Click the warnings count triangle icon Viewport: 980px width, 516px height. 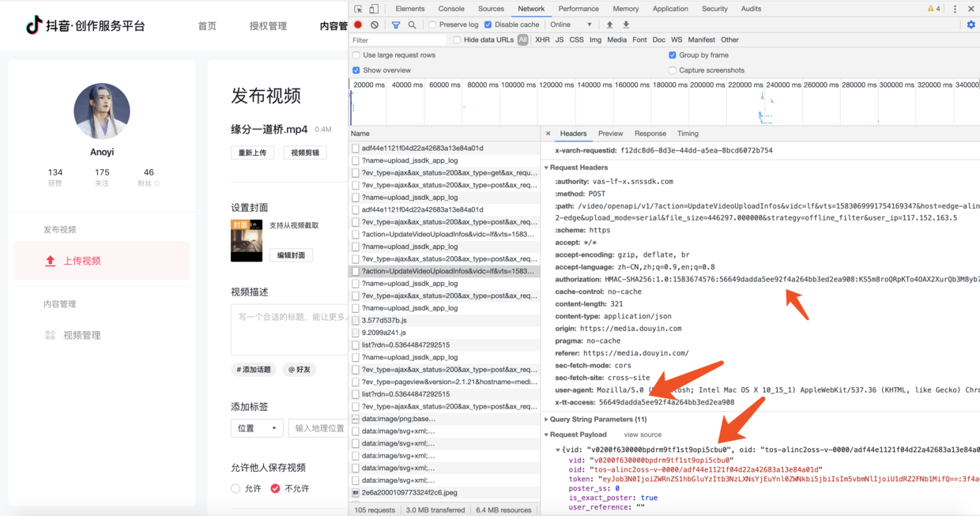(932, 9)
